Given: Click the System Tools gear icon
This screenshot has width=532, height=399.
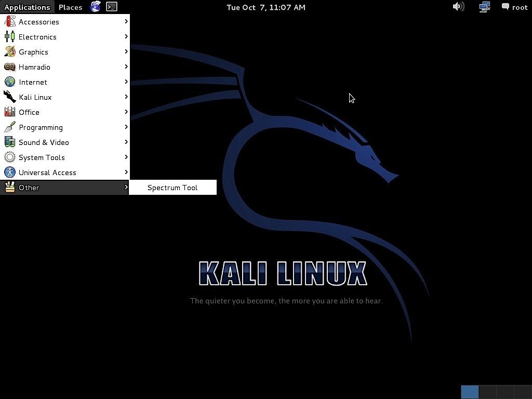Looking at the screenshot, I should pyautogui.click(x=9, y=157).
